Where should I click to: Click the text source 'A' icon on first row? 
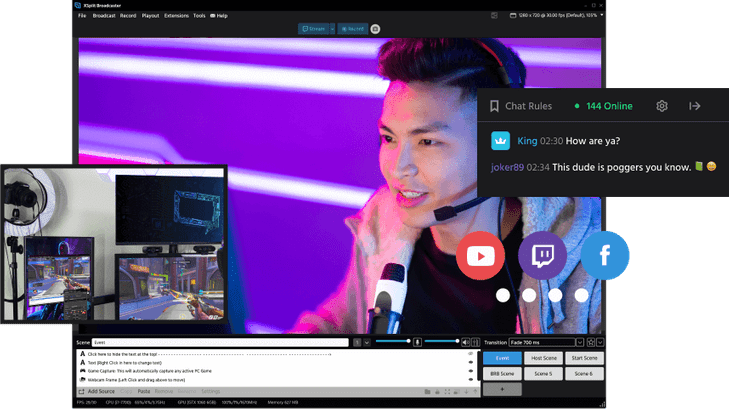tap(82, 354)
